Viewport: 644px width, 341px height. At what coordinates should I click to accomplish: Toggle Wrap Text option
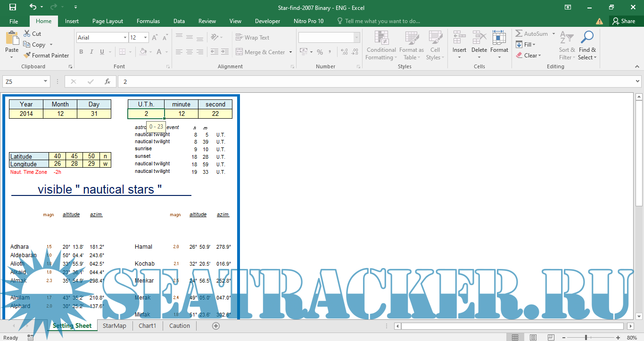click(x=252, y=38)
